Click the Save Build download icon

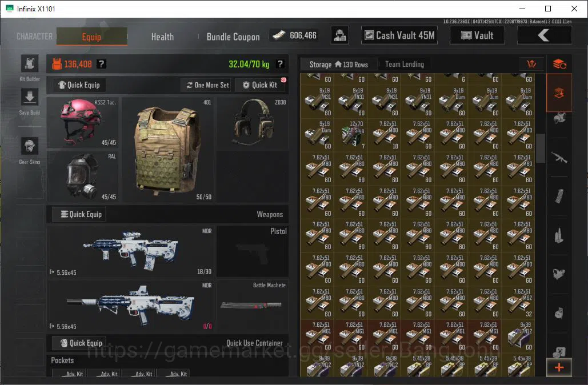(x=30, y=98)
